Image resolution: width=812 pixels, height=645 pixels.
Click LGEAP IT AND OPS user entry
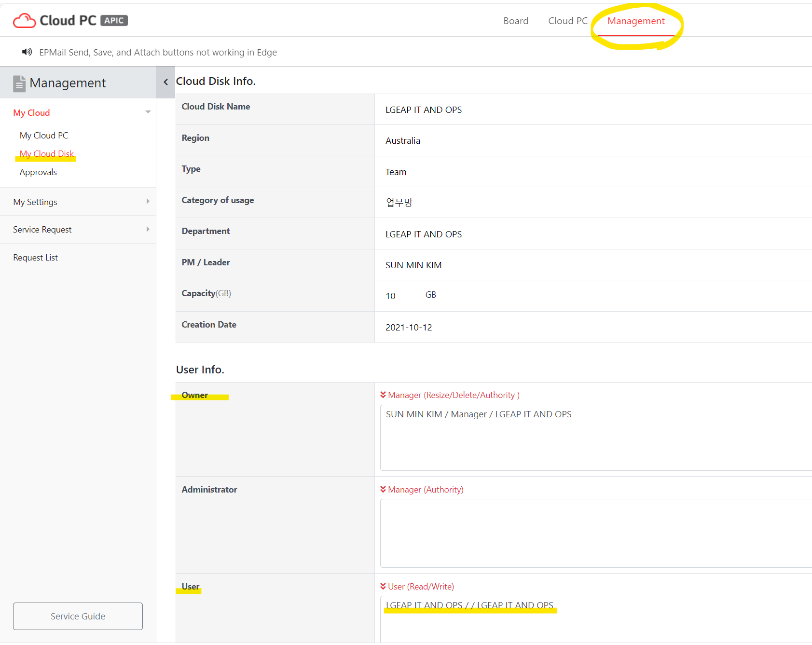[x=469, y=605]
